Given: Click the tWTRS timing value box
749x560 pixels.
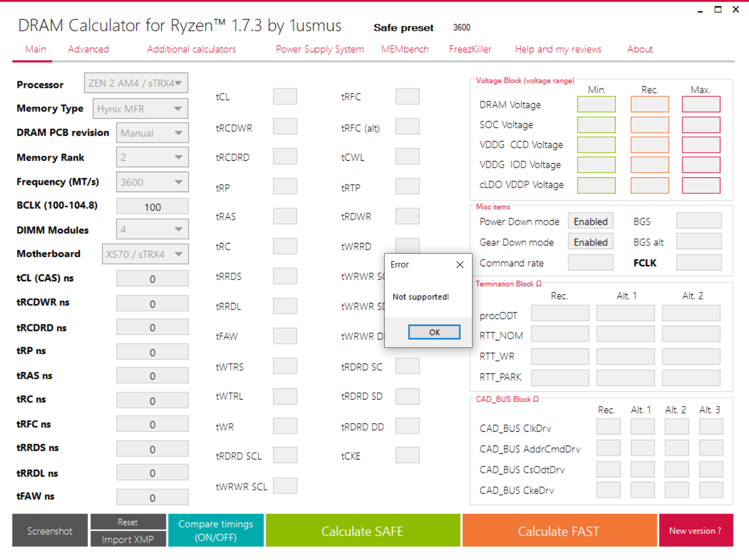Looking at the screenshot, I should pyautogui.click(x=285, y=366).
